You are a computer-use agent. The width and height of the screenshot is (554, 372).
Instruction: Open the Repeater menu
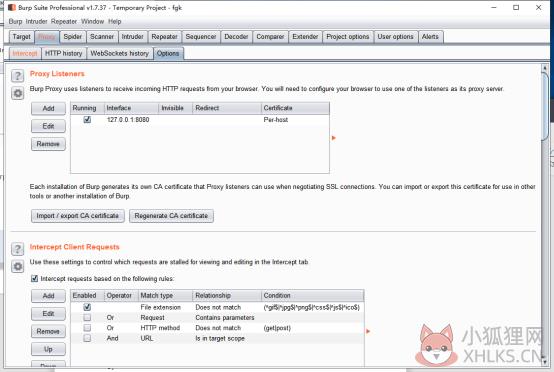(x=64, y=22)
